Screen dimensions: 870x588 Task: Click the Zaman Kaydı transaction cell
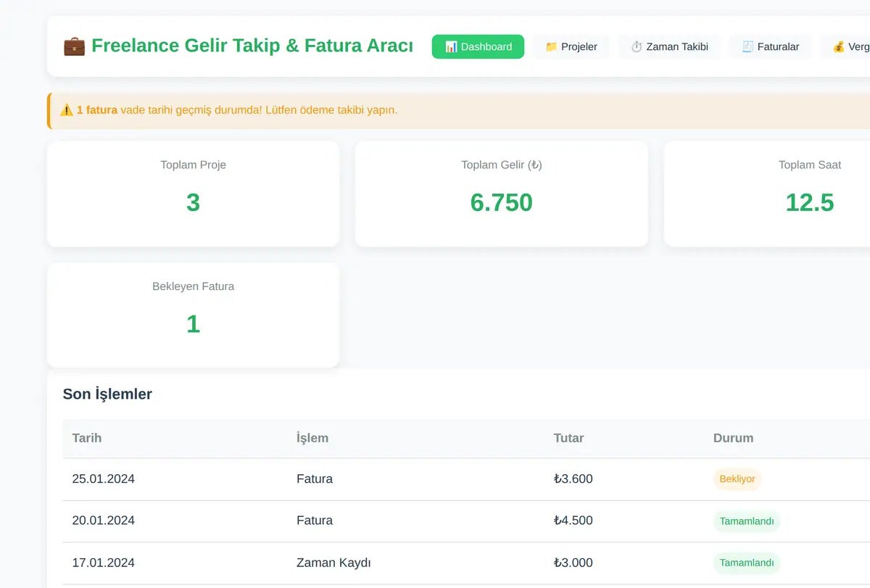[x=333, y=563]
